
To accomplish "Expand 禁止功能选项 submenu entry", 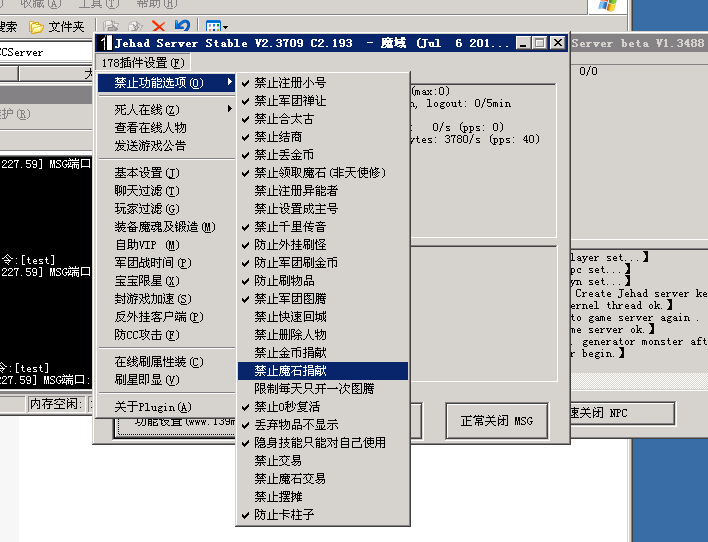I will [x=158, y=83].
